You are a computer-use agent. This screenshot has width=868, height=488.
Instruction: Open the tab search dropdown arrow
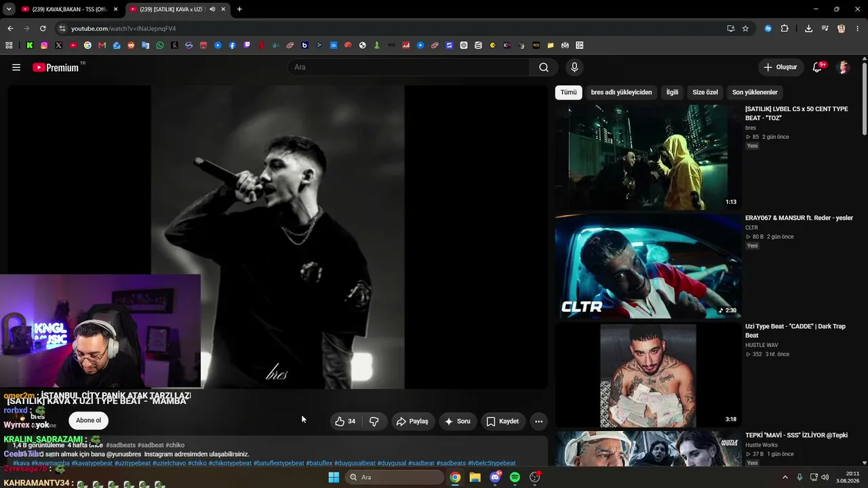[x=9, y=9]
